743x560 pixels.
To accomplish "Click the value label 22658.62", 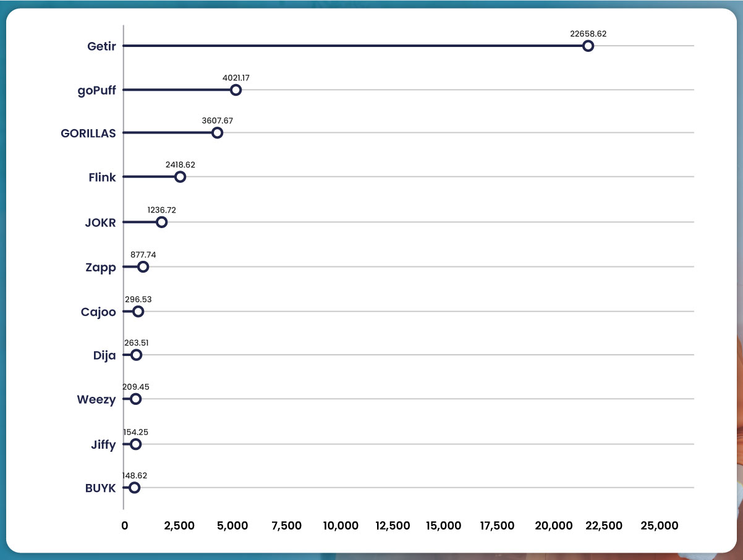I will click(588, 34).
